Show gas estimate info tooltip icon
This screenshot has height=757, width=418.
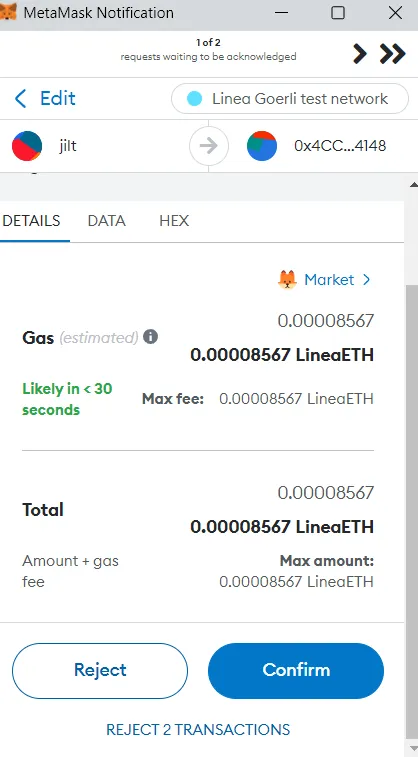click(151, 336)
